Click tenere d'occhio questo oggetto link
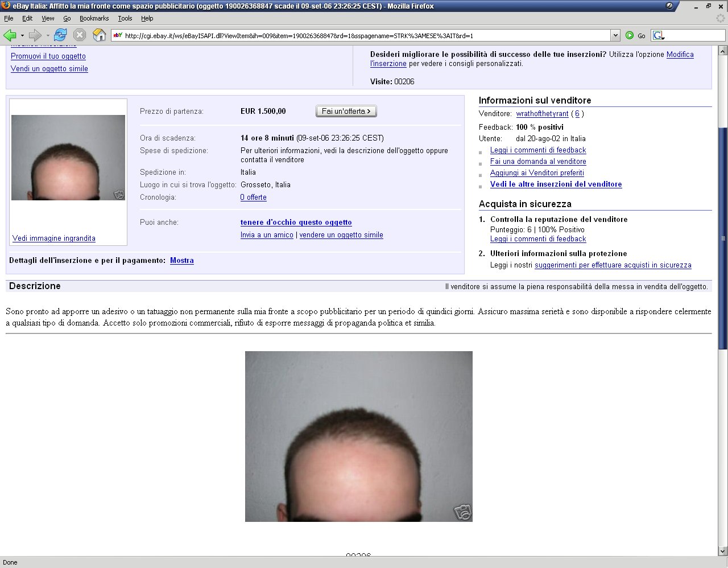This screenshot has height=568, width=728. point(296,222)
